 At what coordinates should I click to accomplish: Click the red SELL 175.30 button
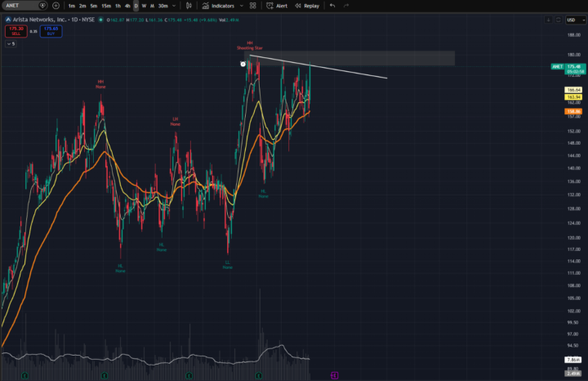(16, 31)
